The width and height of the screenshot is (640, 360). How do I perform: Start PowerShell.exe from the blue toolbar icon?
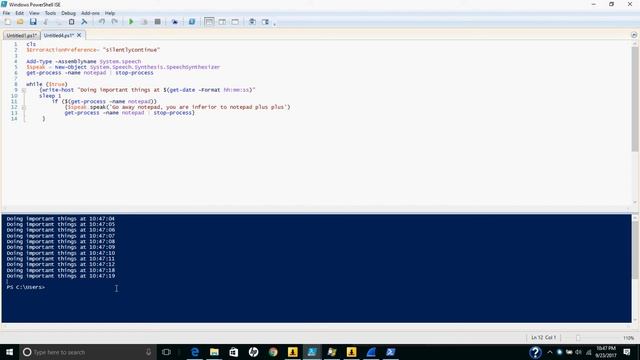(x=192, y=22)
